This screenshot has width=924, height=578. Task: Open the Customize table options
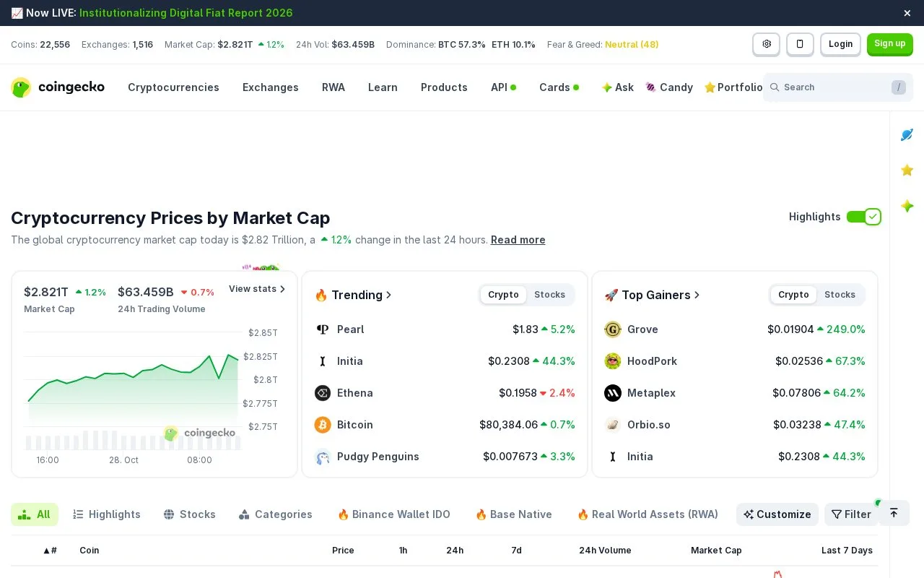point(777,514)
